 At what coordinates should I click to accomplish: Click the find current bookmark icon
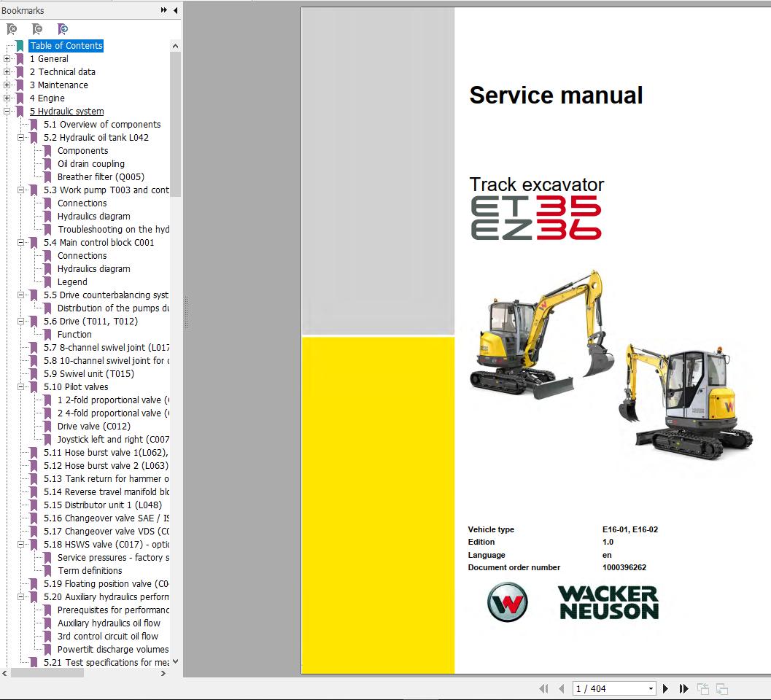coord(63,29)
